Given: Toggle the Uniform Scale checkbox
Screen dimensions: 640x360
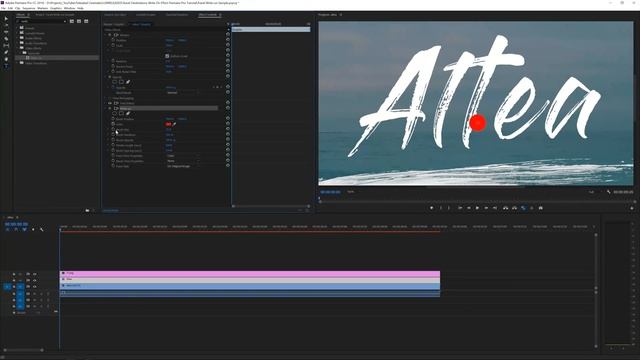Looking at the screenshot, I should 167,56.
